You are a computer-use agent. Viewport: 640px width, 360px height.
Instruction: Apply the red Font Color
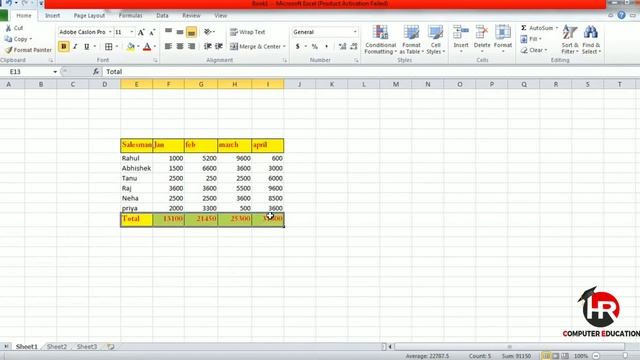[147, 47]
